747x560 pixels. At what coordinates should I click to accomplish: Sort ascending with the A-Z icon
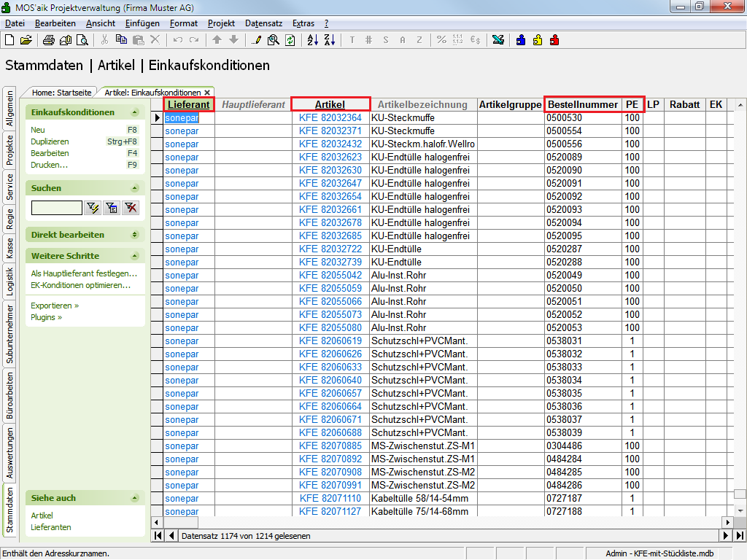(x=312, y=40)
